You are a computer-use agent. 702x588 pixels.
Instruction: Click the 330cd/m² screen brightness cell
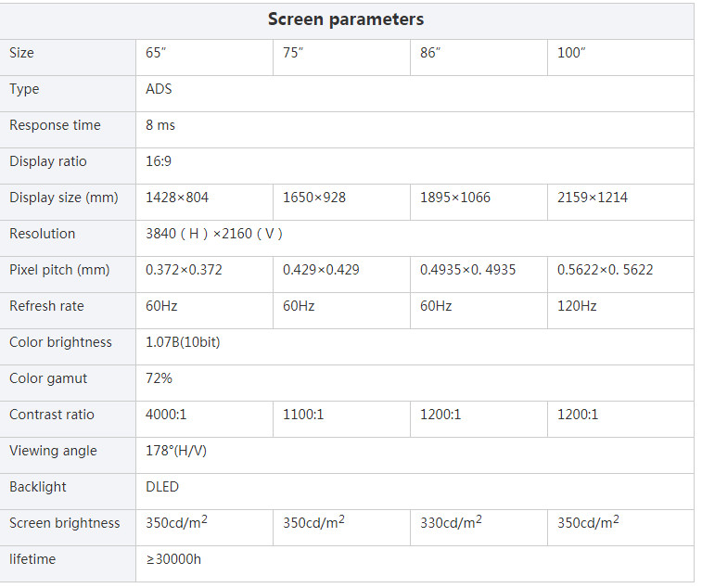pyautogui.click(x=451, y=523)
